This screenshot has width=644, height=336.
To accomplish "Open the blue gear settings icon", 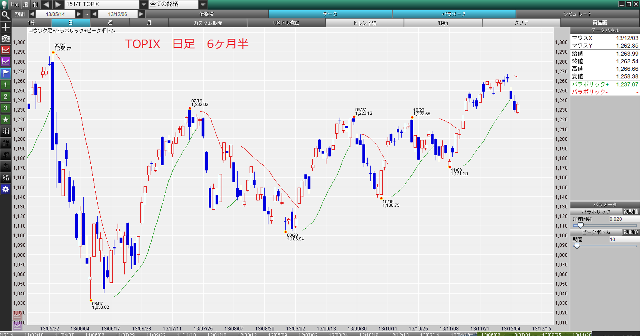I will coord(6,189).
